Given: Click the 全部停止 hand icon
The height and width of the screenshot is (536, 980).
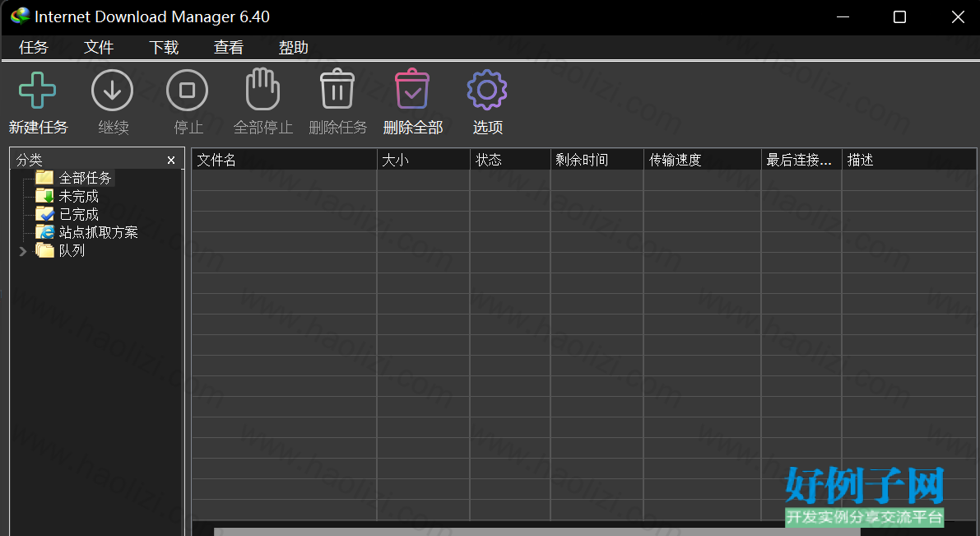Looking at the screenshot, I should 262,90.
